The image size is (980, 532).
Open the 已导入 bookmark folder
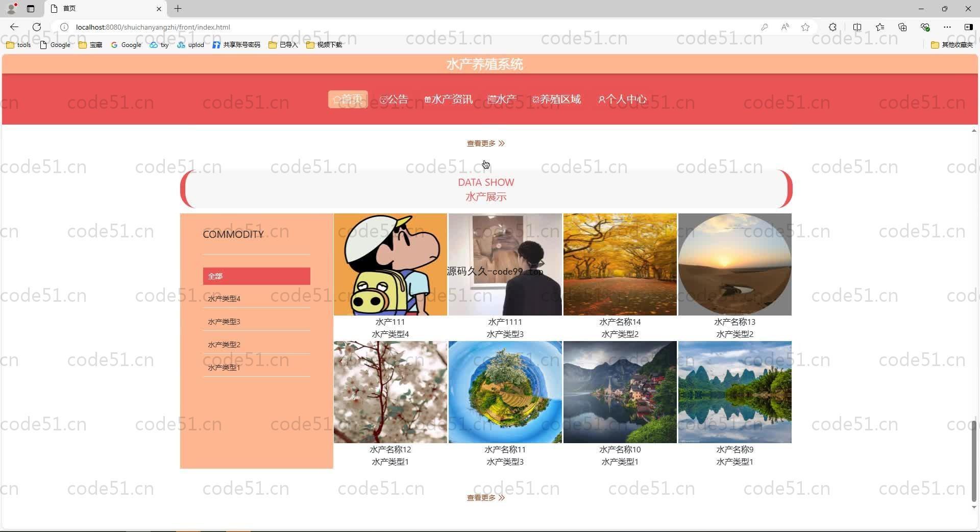click(283, 45)
